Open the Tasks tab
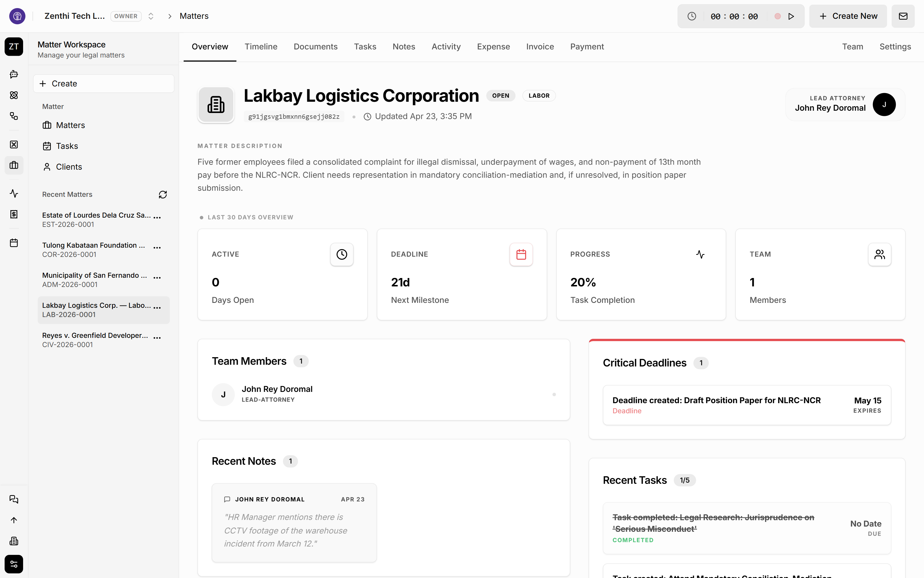924x578 pixels. pyautogui.click(x=365, y=47)
